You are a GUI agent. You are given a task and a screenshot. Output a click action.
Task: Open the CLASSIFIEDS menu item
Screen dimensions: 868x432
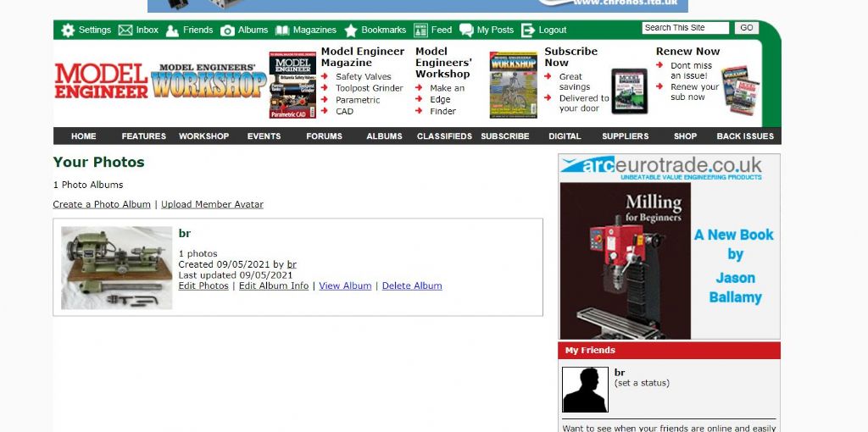[444, 136]
